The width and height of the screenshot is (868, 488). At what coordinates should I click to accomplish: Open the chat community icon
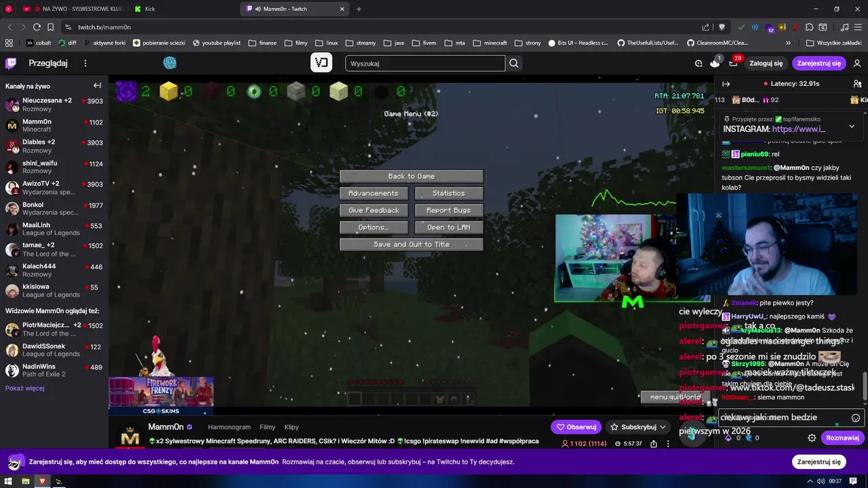pyautogui.click(x=857, y=84)
